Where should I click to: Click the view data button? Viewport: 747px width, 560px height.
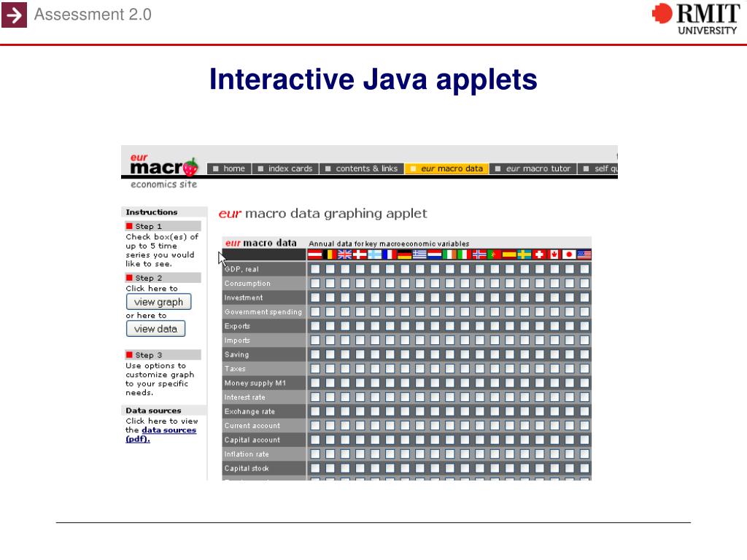coord(156,329)
